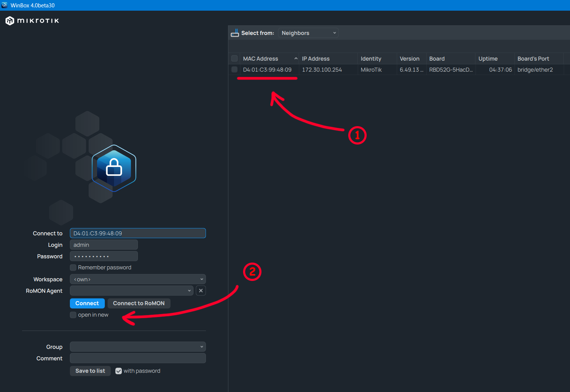Viewport: 570px width, 392px height.
Task: Click the blue lock hexagon icon
Action: tap(114, 168)
